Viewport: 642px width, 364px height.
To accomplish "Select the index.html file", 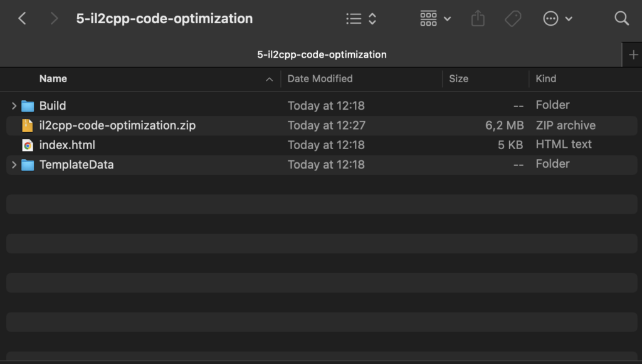I will pyautogui.click(x=67, y=145).
